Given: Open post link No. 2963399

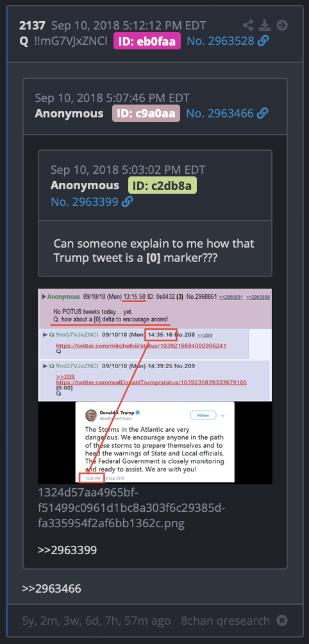Looking at the screenshot, I should click(85, 201).
